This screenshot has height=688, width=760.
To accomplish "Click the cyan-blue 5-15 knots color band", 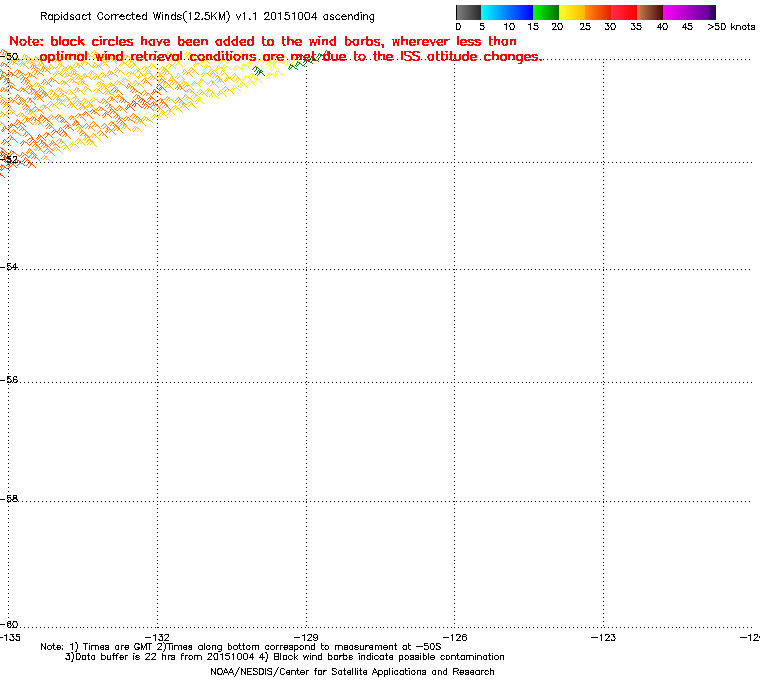I will click(507, 12).
